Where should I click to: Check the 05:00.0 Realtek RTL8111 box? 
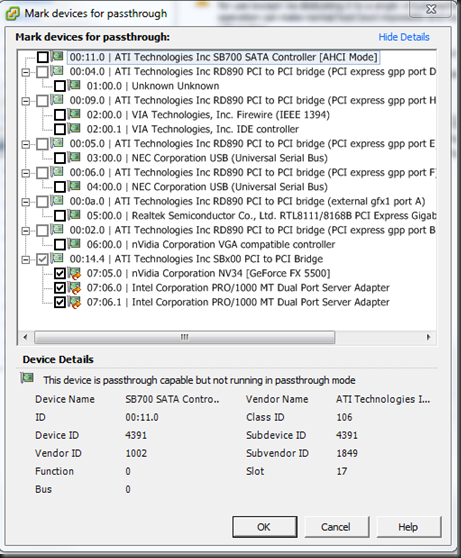(x=60, y=216)
